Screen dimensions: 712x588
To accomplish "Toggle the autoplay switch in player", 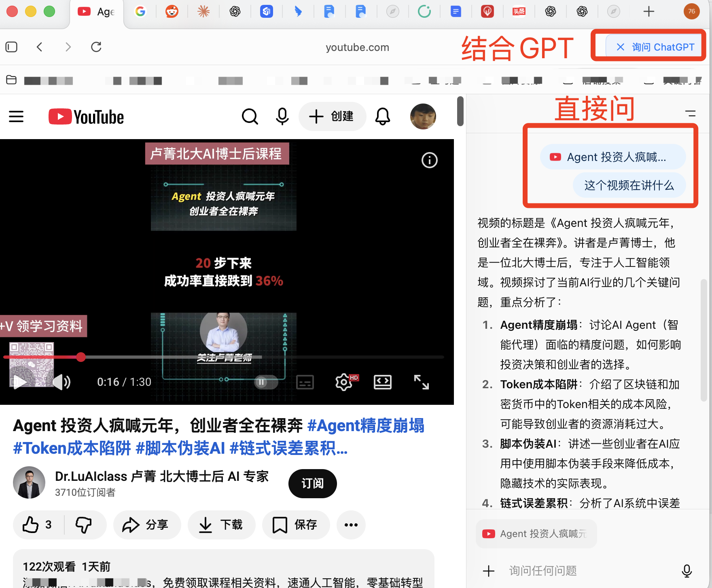I will [x=266, y=382].
